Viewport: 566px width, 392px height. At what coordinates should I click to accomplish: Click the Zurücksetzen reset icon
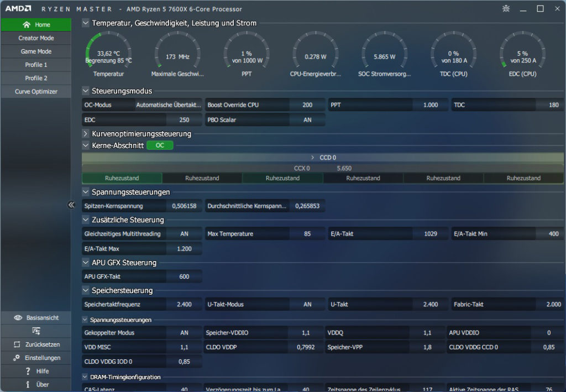(17, 344)
